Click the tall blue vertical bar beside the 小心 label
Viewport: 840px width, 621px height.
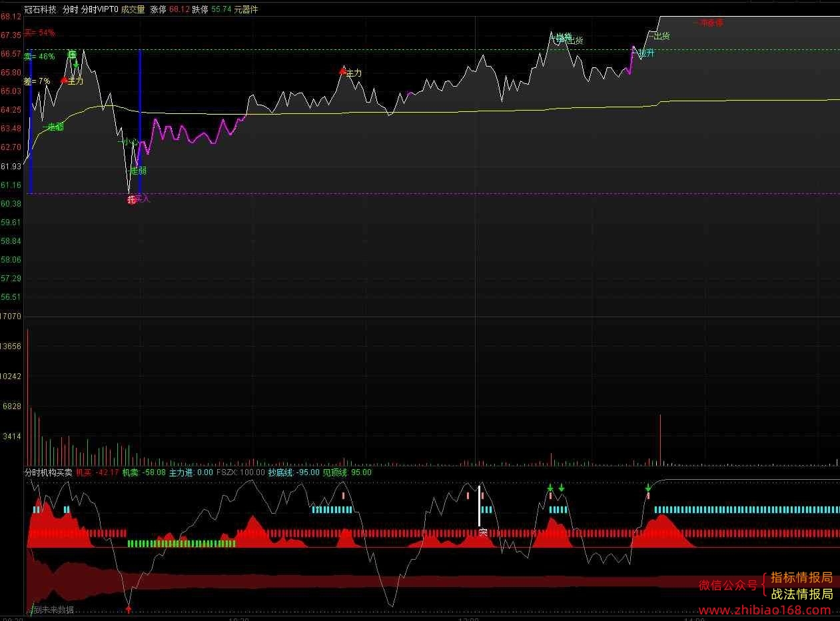(140, 121)
